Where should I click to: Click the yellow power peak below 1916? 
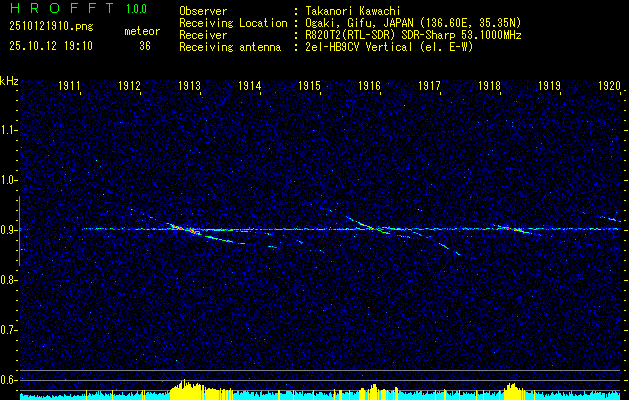(x=374, y=392)
